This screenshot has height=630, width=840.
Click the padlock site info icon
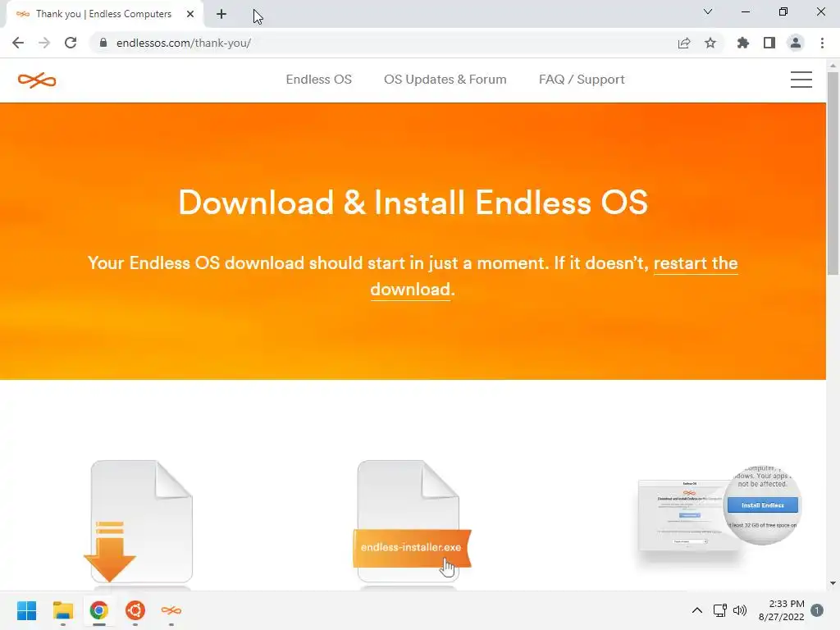(103, 43)
